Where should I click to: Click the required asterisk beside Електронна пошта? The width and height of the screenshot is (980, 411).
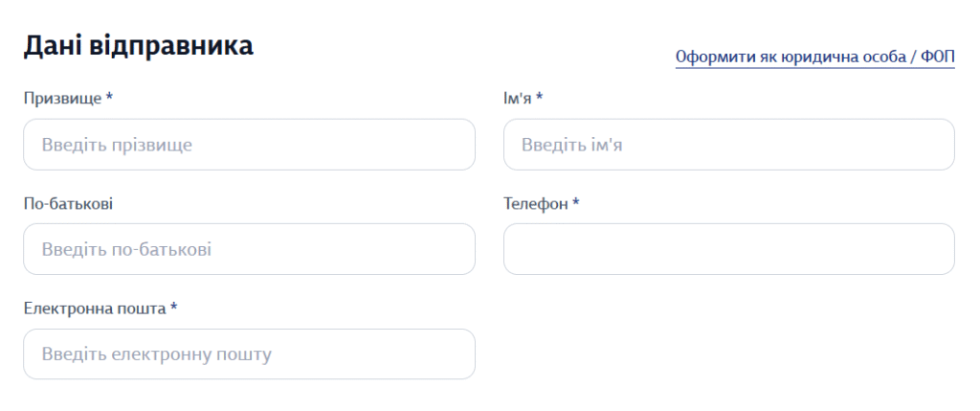[x=174, y=308]
